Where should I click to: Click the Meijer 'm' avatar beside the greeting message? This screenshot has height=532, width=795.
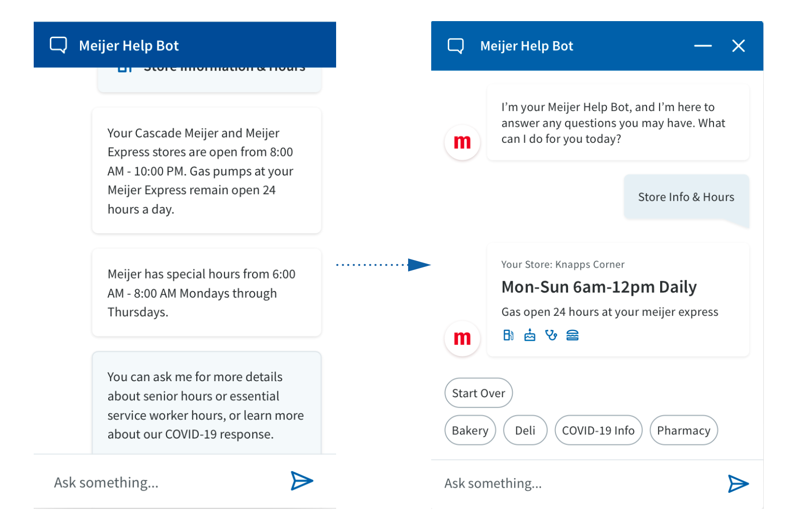[x=462, y=142]
